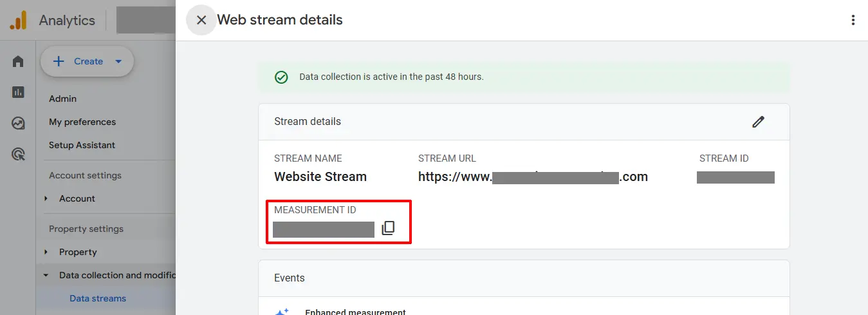Collapse Data collection and modification section

[x=46, y=275]
